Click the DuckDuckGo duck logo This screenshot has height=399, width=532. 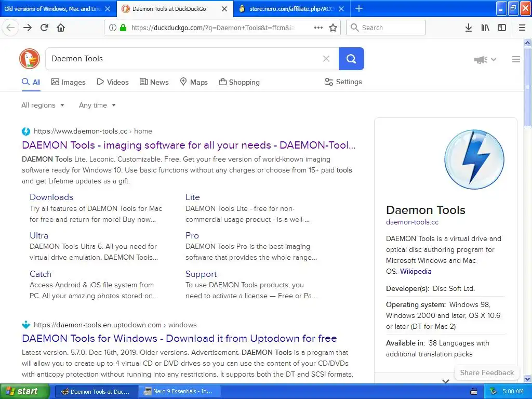click(30, 59)
